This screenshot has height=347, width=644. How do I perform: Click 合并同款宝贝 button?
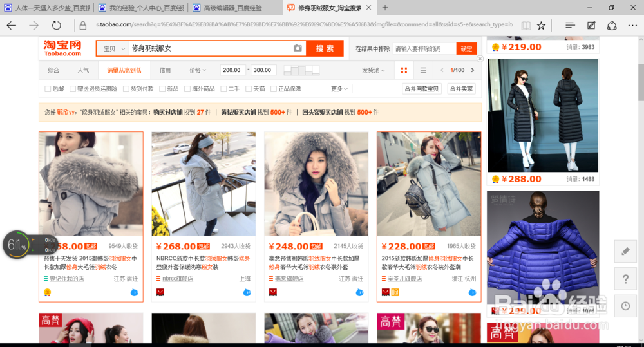(x=421, y=89)
